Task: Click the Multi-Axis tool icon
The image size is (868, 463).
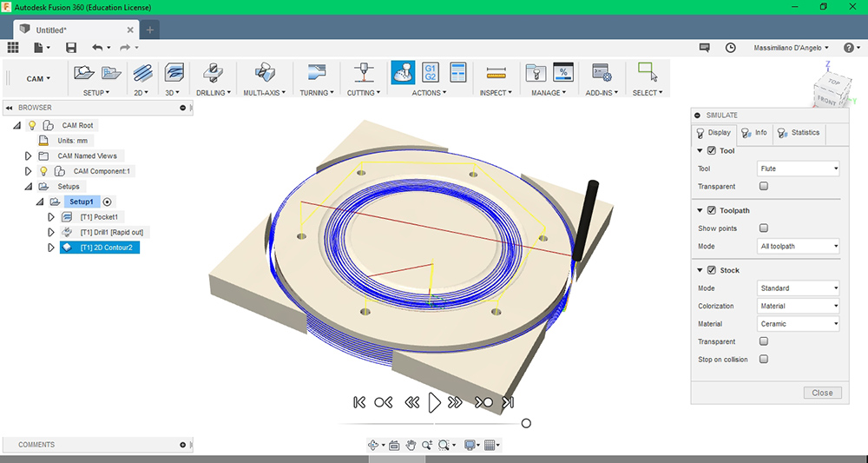Action: coord(265,73)
